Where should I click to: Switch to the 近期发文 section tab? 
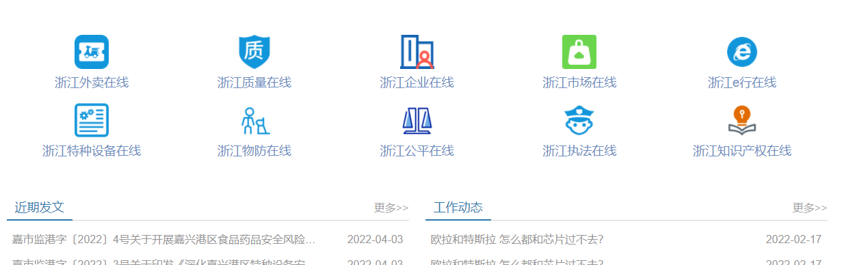tap(40, 208)
